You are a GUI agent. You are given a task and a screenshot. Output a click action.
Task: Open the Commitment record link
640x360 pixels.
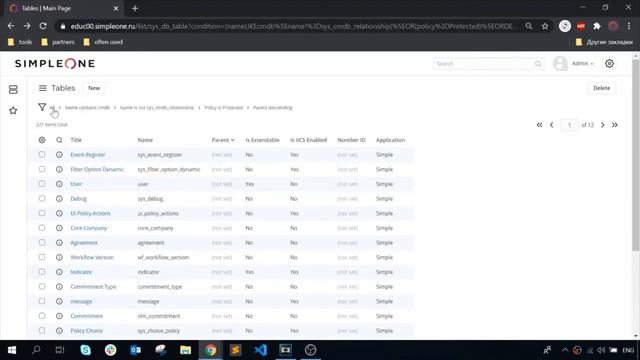(87, 316)
